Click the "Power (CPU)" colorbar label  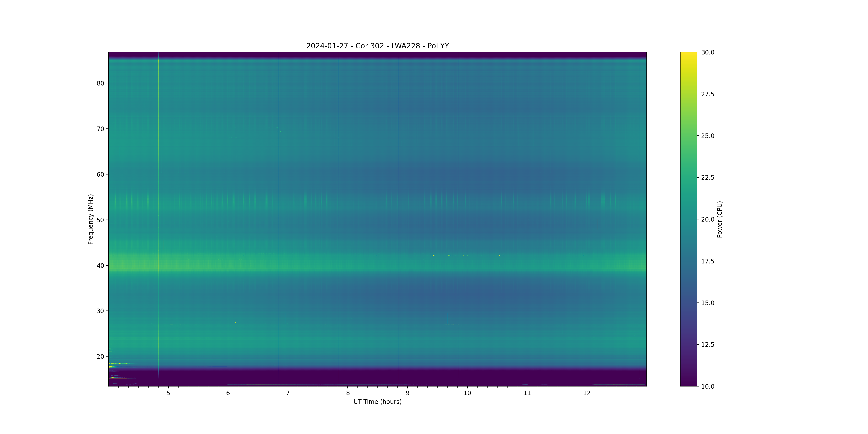pos(719,219)
